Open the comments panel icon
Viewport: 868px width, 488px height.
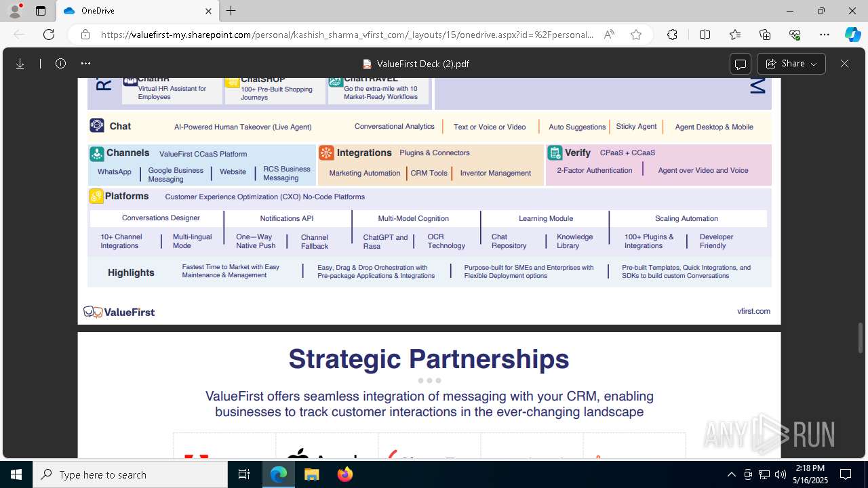point(741,64)
